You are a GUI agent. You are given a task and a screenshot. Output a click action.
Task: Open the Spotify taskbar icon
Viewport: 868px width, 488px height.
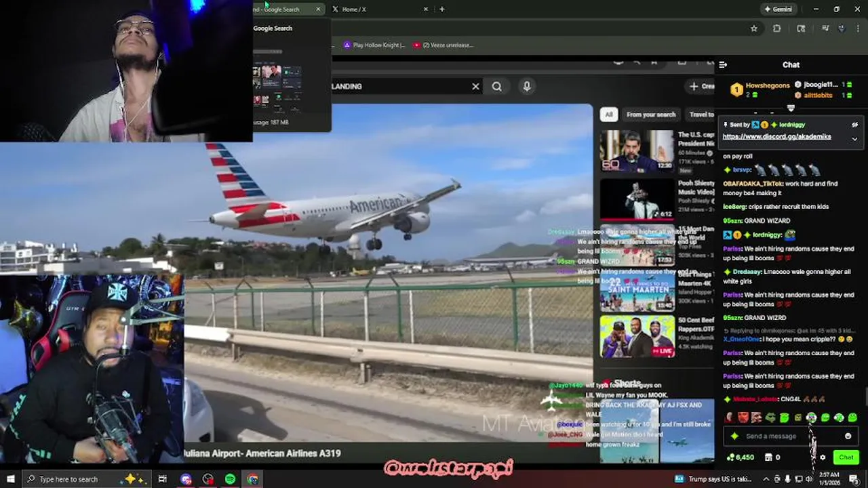tap(231, 479)
